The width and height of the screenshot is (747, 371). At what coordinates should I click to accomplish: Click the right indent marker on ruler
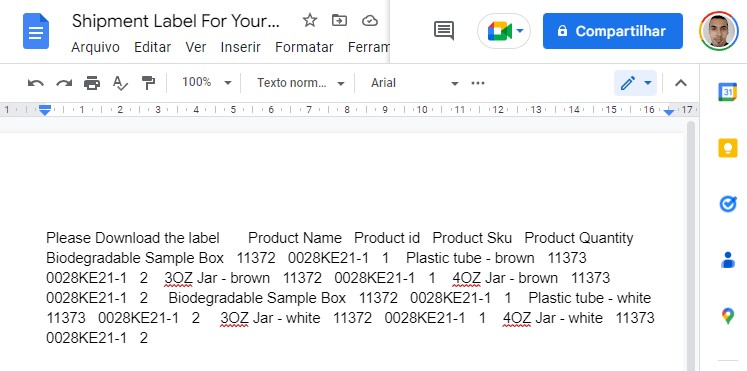click(669, 112)
